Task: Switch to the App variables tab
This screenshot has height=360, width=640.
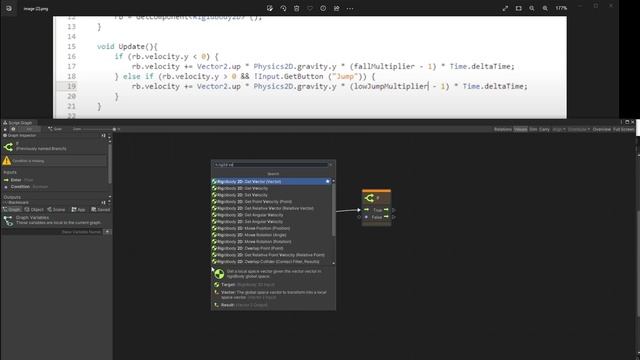Action: click(78, 209)
